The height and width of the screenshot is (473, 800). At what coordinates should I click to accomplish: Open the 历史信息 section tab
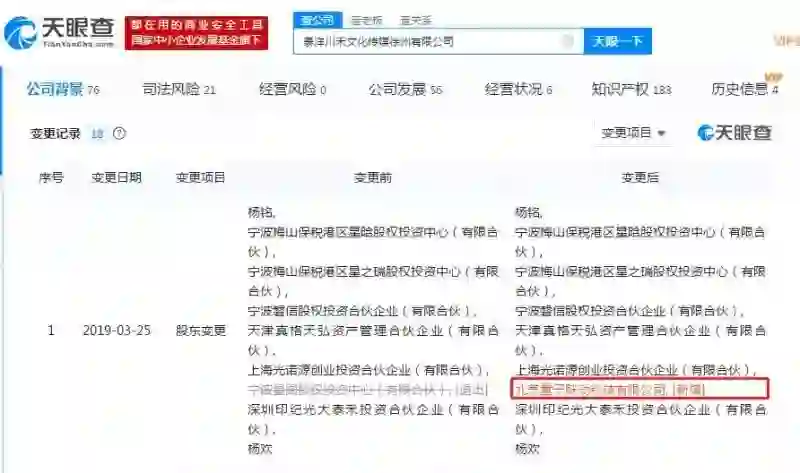pos(744,90)
